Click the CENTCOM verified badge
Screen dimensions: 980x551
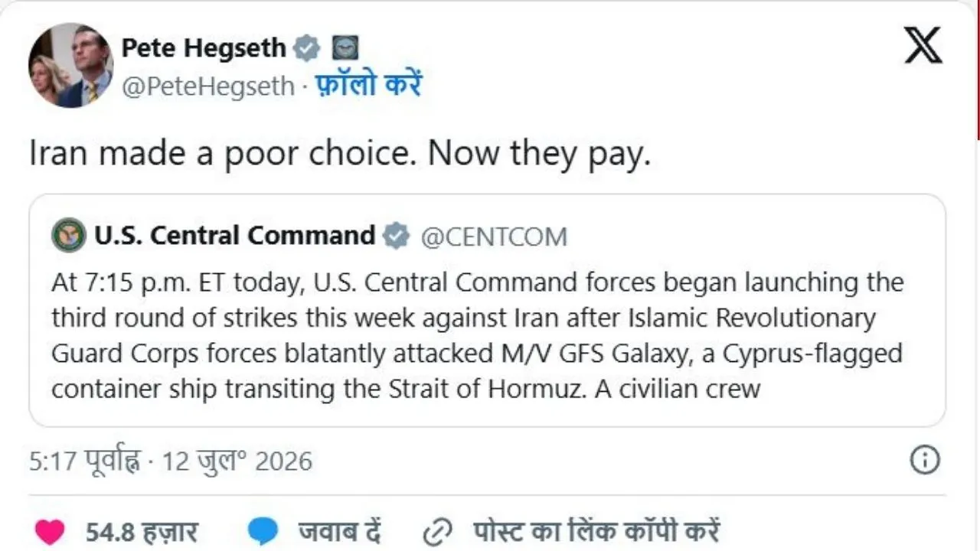pyautogui.click(x=396, y=236)
